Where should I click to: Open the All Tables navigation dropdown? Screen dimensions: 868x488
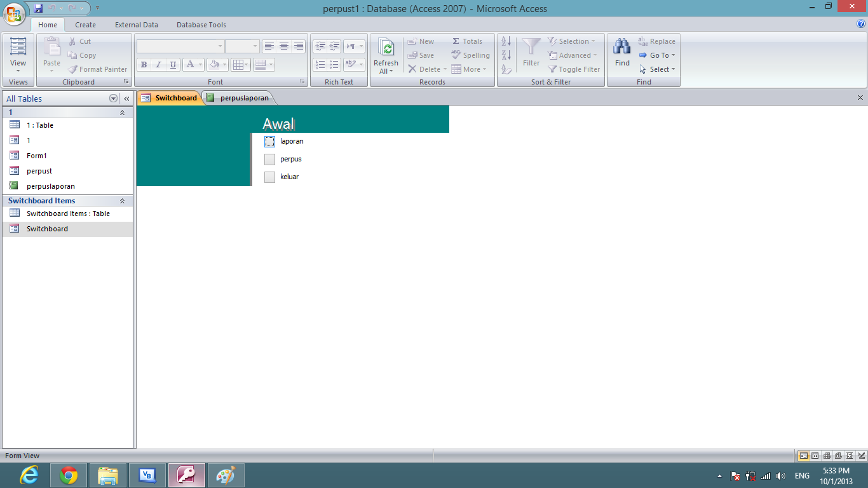(x=113, y=98)
